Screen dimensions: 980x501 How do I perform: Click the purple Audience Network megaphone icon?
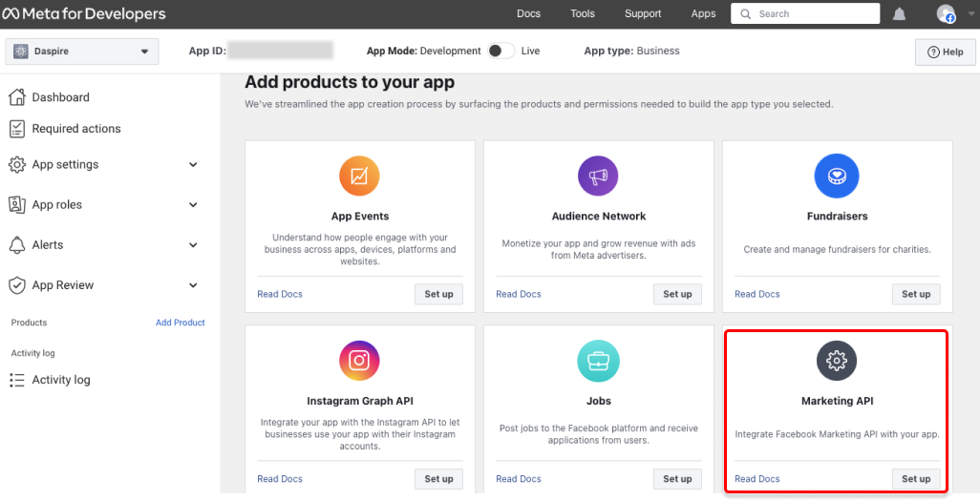point(598,177)
